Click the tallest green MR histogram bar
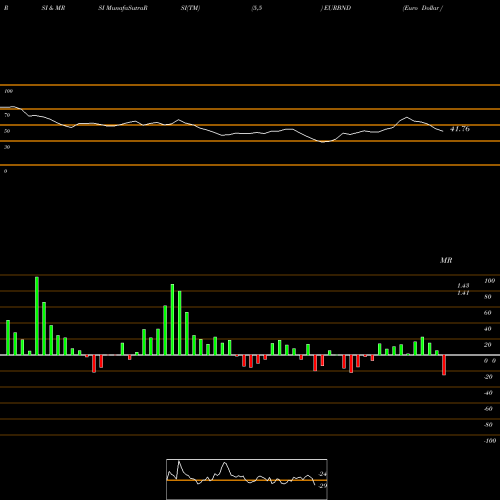This screenshot has width=500, height=500. [37, 316]
